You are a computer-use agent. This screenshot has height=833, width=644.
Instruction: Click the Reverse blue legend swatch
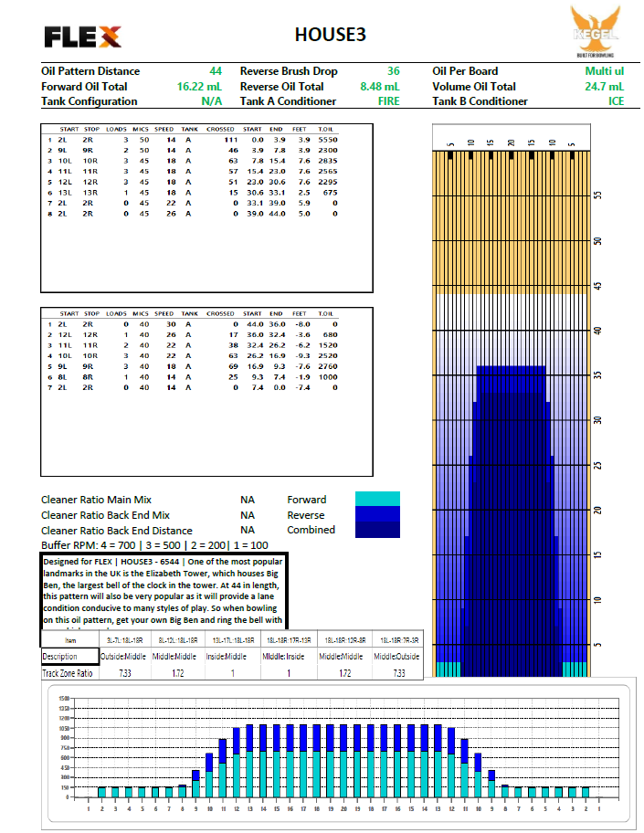(377, 513)
